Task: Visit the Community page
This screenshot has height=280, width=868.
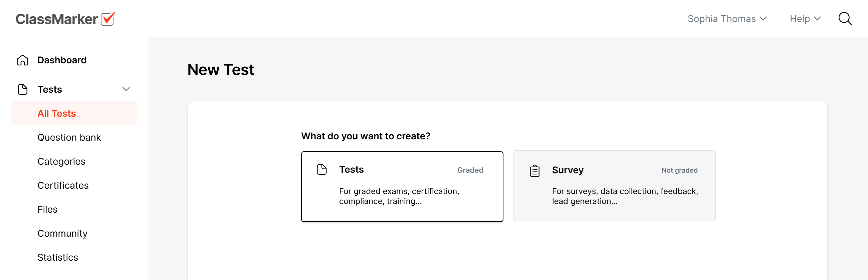Action: point(62,233)
